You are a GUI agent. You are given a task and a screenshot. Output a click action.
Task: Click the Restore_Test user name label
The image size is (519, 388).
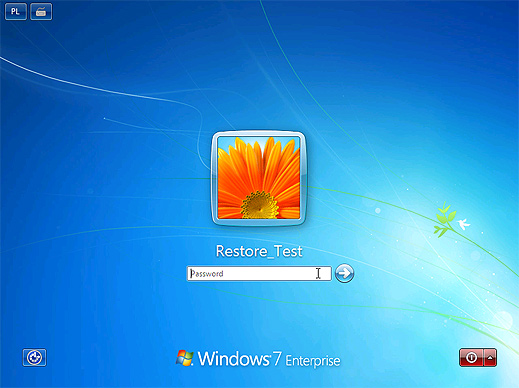[x=259, y=251]
